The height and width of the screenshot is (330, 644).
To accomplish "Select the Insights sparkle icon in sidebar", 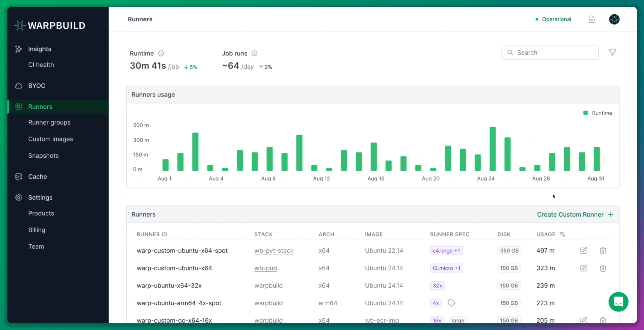I will click(18, 49).
